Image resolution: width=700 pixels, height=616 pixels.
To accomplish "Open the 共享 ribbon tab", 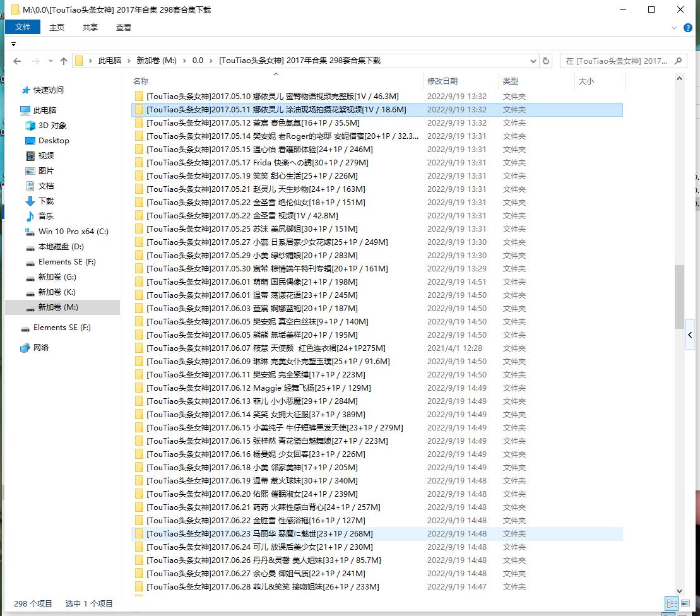I will pos(90,28).
